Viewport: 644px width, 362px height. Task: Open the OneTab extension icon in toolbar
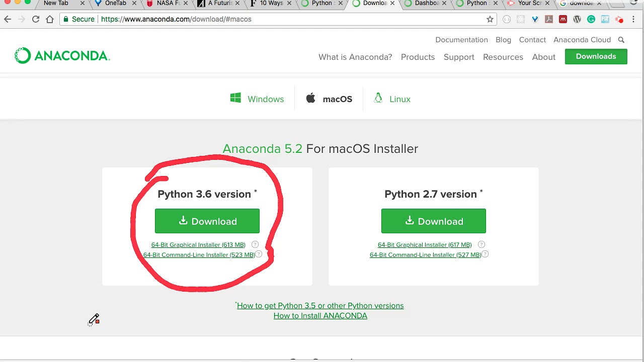(535, 19)
